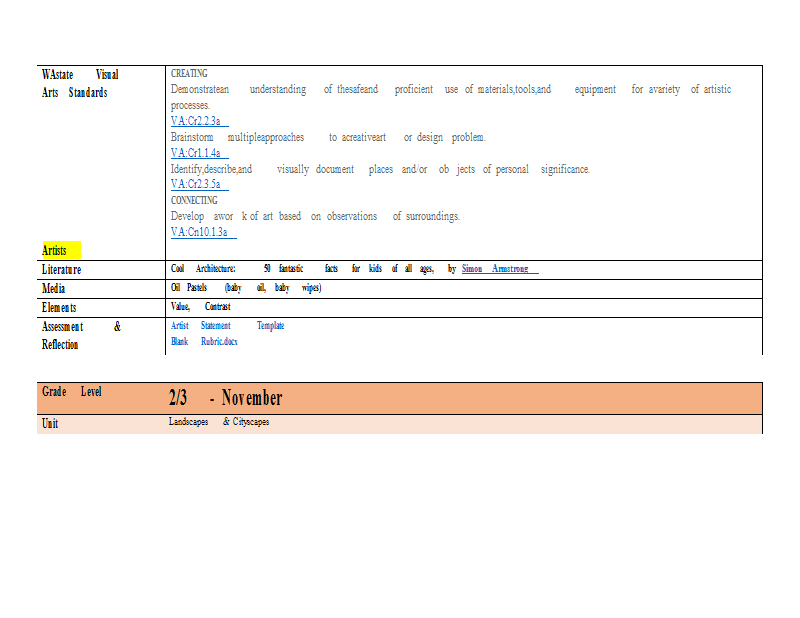Screen dimensions: 800x618
Task: Click the Assessment & Reflection label
Action: (81, 335)
